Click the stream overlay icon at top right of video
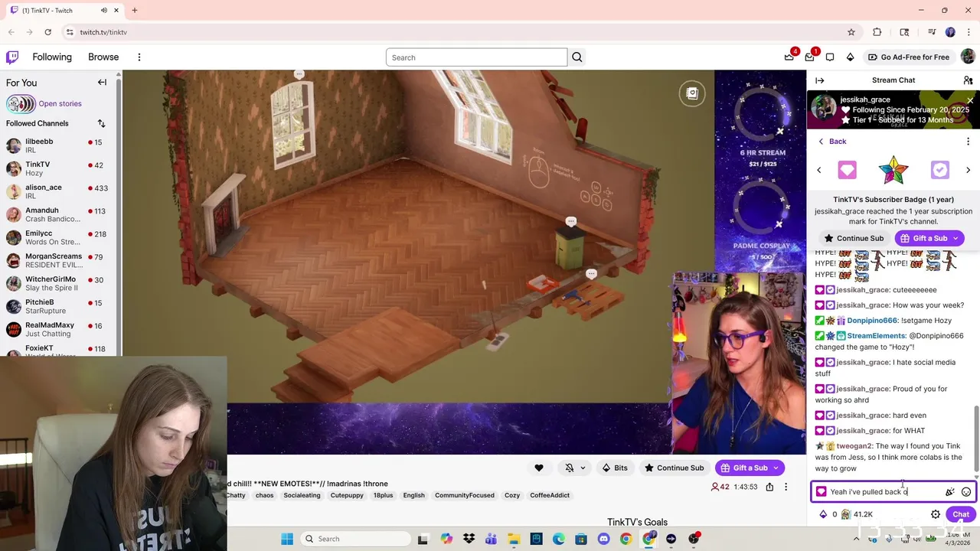This screenshot has width=980, height=551. pyautogui.click(x=692, y=93)
